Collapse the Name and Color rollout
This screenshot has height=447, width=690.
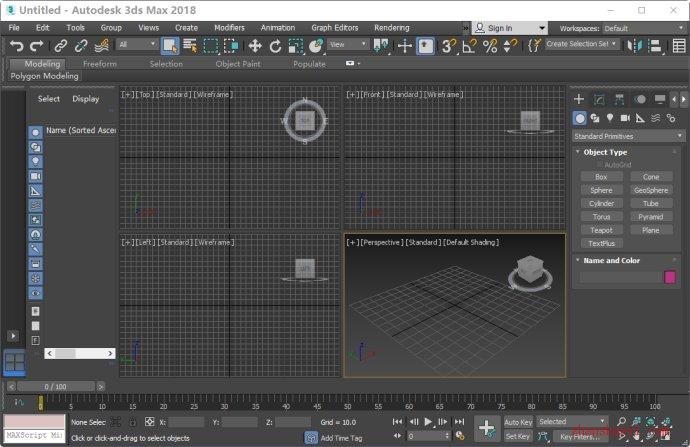point(578,260)
